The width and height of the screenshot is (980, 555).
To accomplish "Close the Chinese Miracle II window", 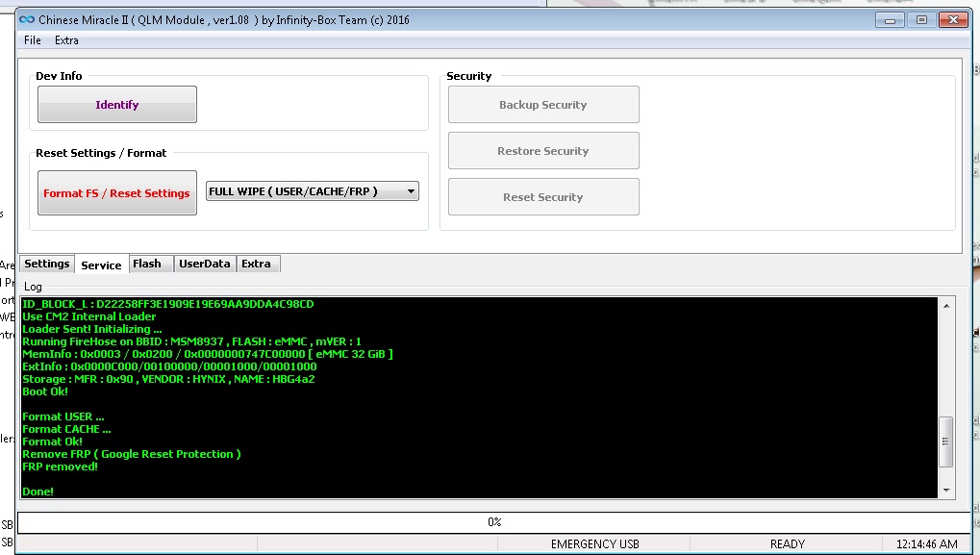I will pyautogui.click(x=954, y=20).
